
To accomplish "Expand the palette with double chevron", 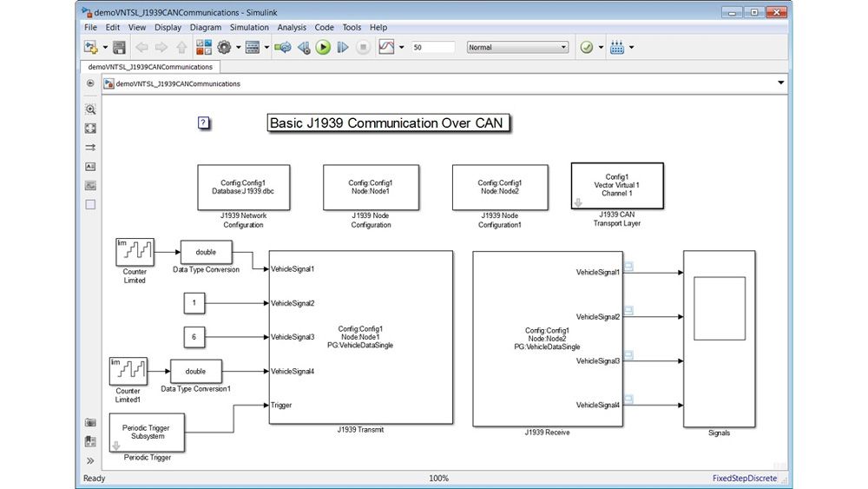I will [x=90, y=460].
